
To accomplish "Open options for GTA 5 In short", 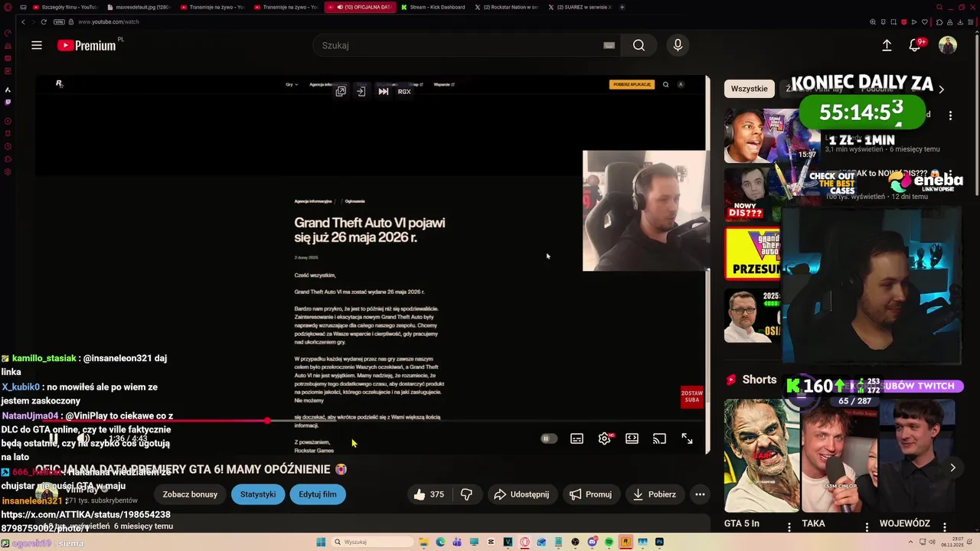I will pos(789,526).
